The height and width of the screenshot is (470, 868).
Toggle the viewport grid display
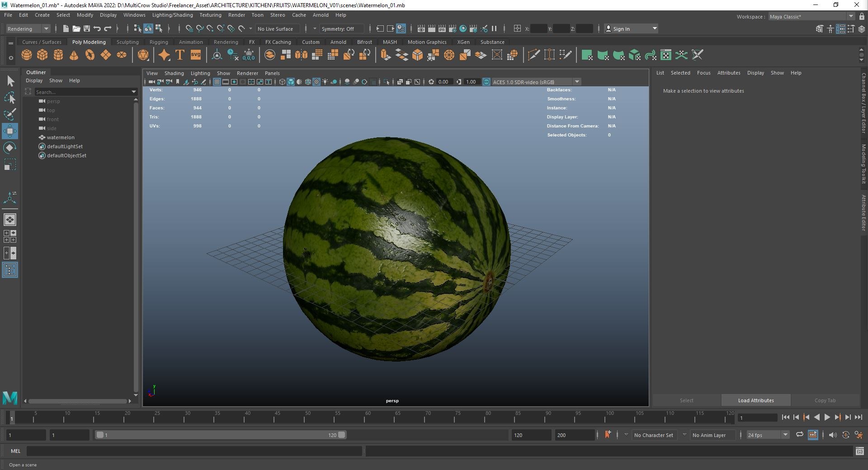[217, 82]
